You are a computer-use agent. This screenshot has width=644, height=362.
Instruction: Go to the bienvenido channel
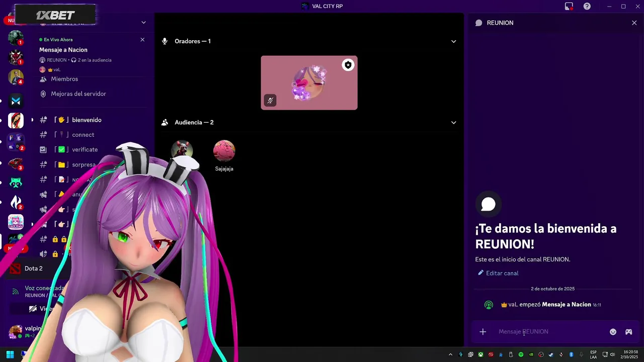[87, 120]
